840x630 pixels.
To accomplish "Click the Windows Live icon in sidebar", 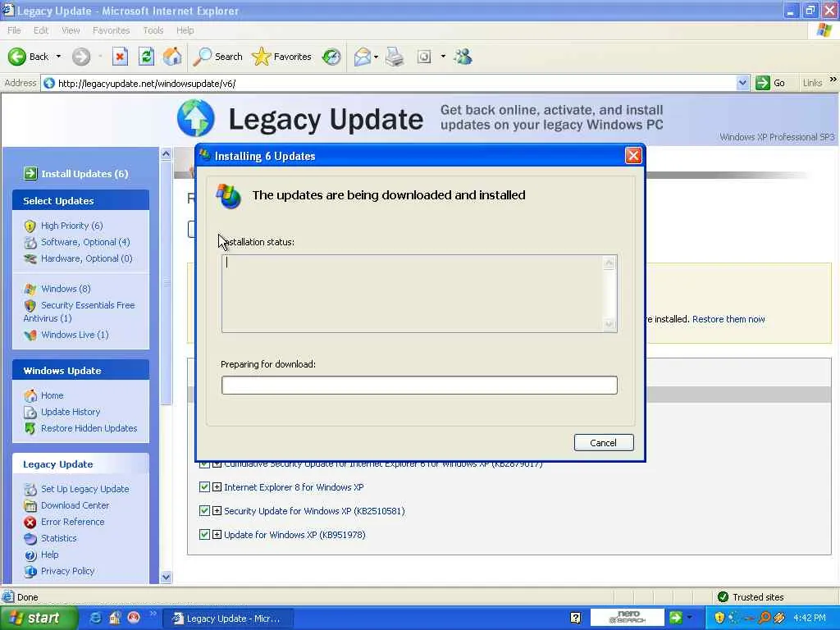I will click(x=30, y=335).
